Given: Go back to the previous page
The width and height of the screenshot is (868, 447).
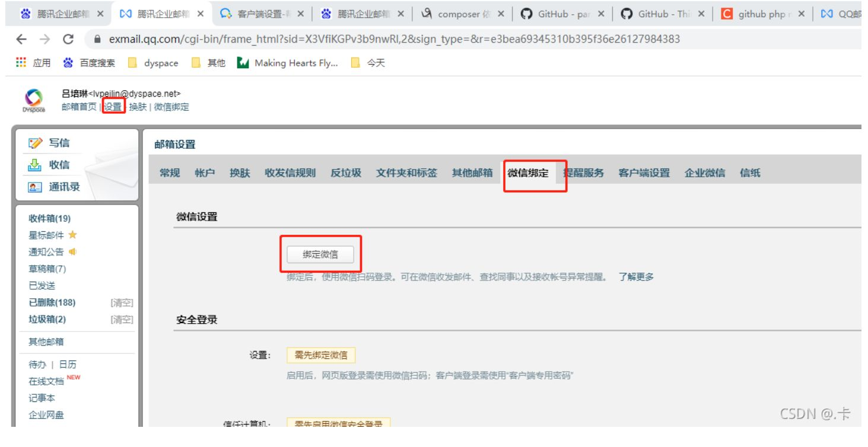Looking at the screenshot, I should 21,39.
